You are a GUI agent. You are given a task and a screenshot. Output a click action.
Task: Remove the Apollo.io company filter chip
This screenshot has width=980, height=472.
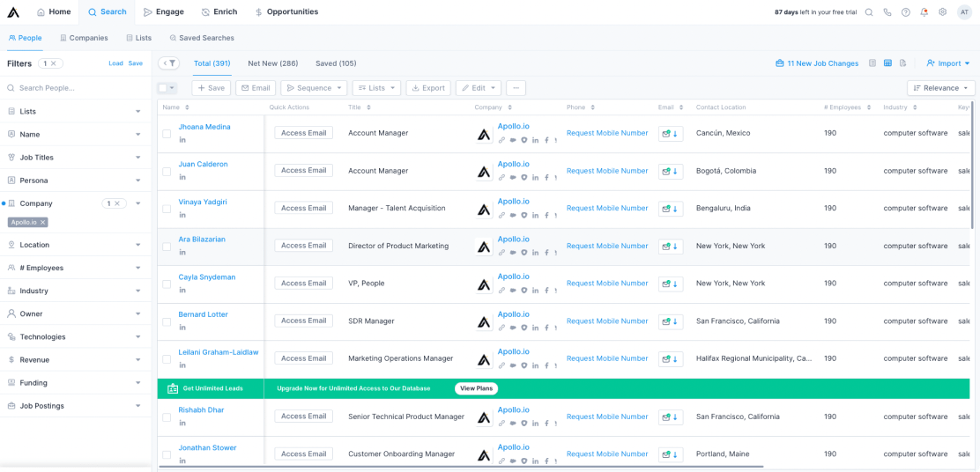click(42, 222)
